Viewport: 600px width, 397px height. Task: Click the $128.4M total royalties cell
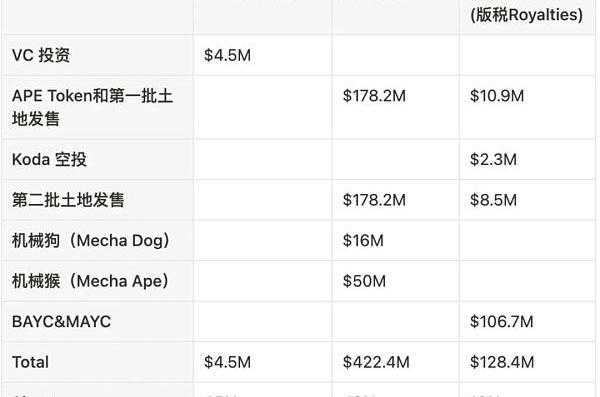click(x=502, y=363)
